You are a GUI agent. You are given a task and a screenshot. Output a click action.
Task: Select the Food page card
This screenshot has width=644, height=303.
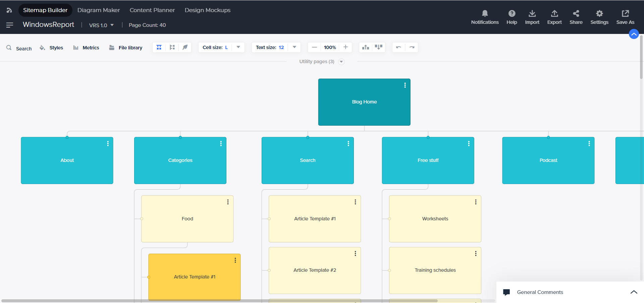tap(187, 219)
